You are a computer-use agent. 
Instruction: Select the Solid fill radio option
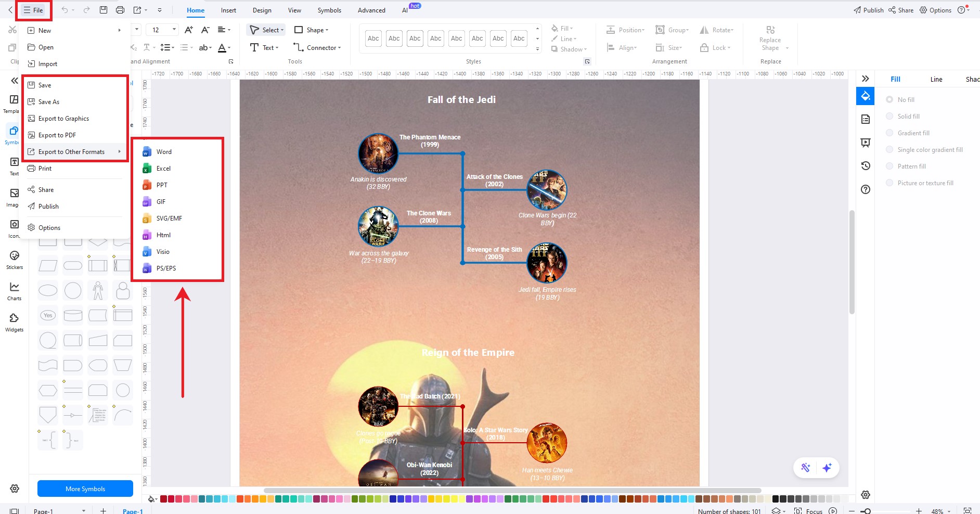coord(889,116)
